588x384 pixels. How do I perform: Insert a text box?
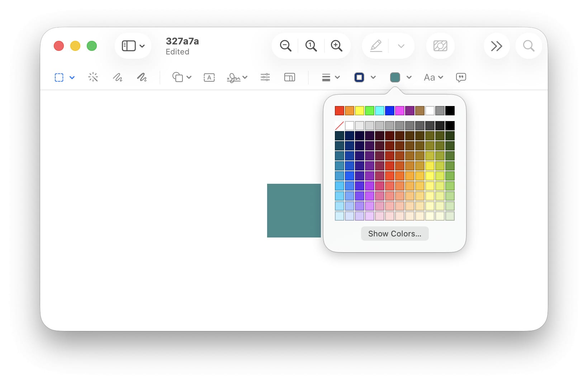click(209, 77)
